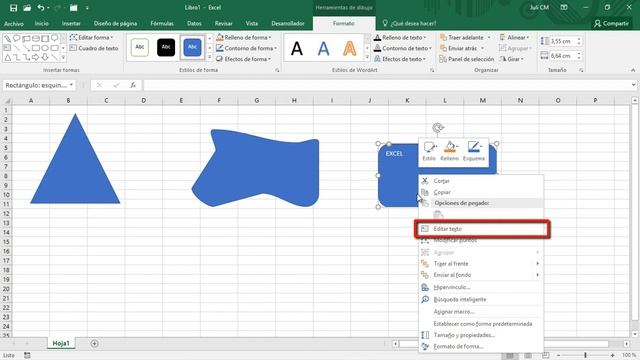Screen dimensions: 640x360
Task: Open Relleno de texto dropdown
Action: pyautogui.click(x=400, y=37)
